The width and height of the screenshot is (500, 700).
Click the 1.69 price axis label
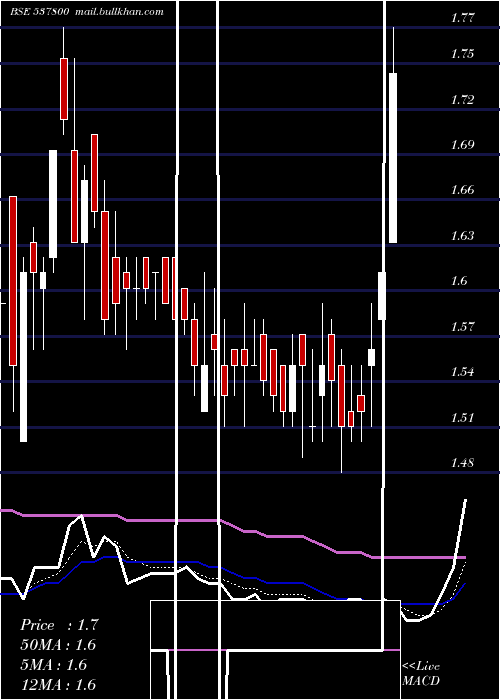point(462,145)
